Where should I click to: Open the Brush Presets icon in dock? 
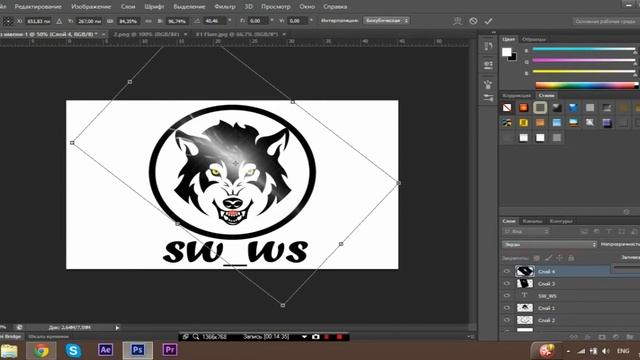tap(488, 98)
